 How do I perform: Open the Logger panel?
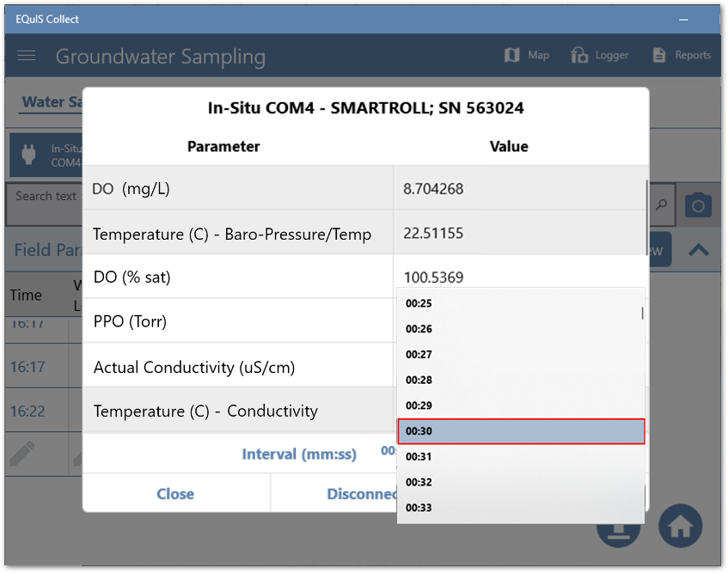click(600, 55)
